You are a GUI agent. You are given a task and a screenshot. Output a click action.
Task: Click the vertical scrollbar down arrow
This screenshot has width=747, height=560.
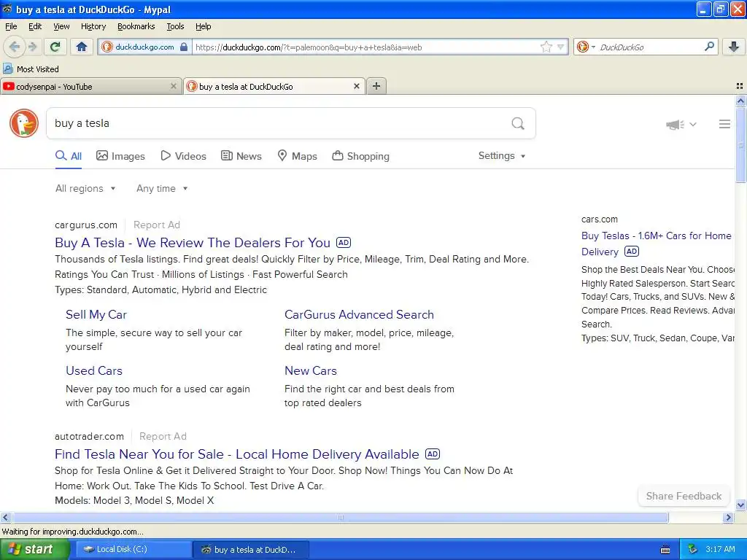tap(740, 505)
